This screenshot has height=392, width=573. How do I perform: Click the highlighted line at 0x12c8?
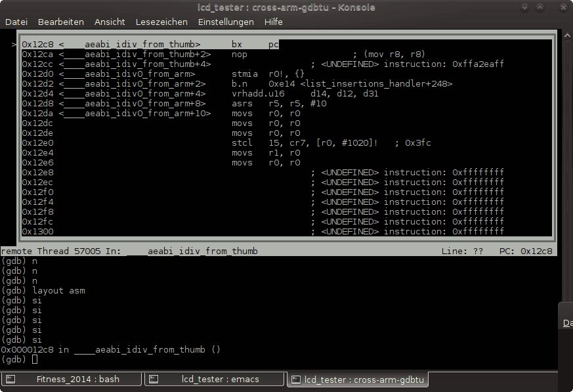(150, 44)
